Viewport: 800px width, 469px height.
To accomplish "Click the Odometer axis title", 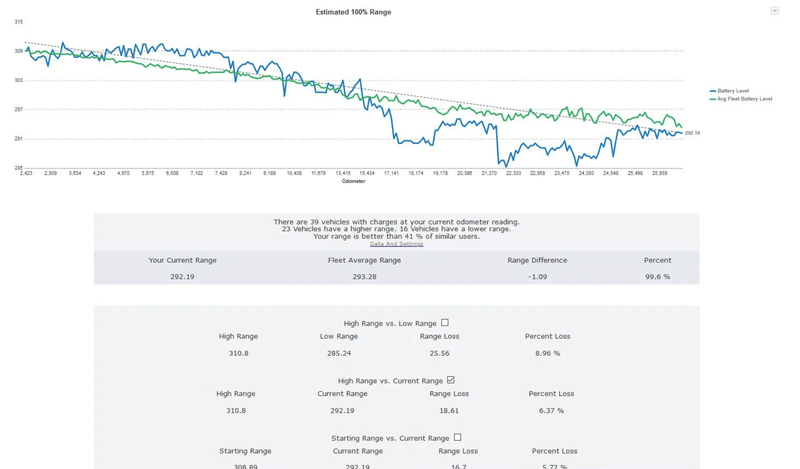I will [353, 182].
